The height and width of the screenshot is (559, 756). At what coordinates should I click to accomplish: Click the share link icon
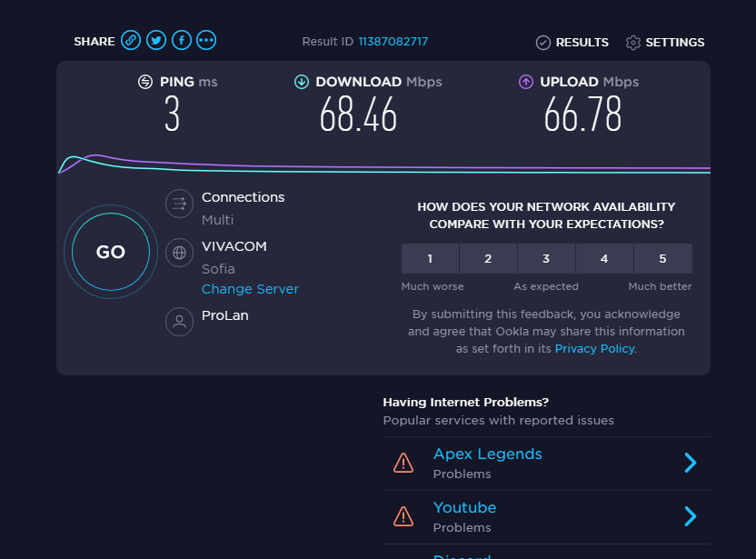coord(131,41)
